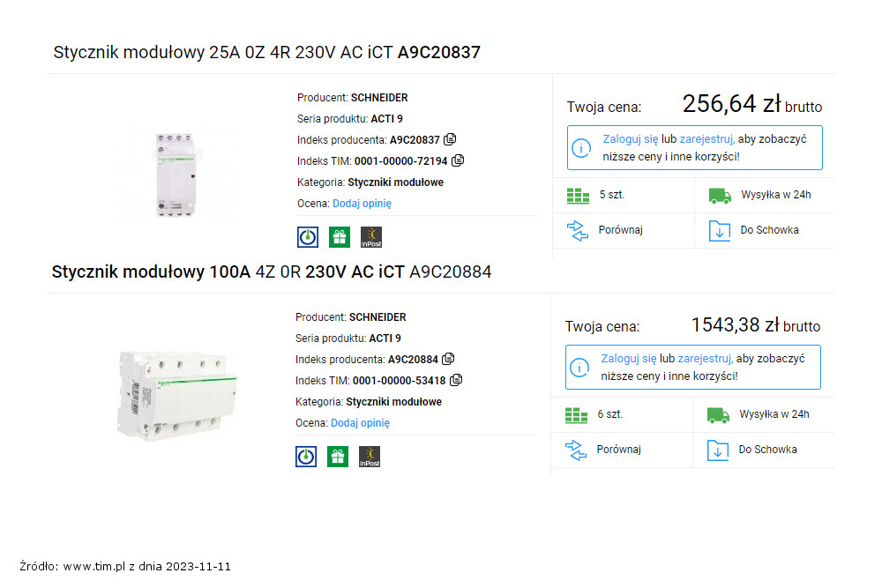Viewport: 882px width, 588px height.
Task: Click green gift icon for 100A contactor
Action: coord(338,457)
